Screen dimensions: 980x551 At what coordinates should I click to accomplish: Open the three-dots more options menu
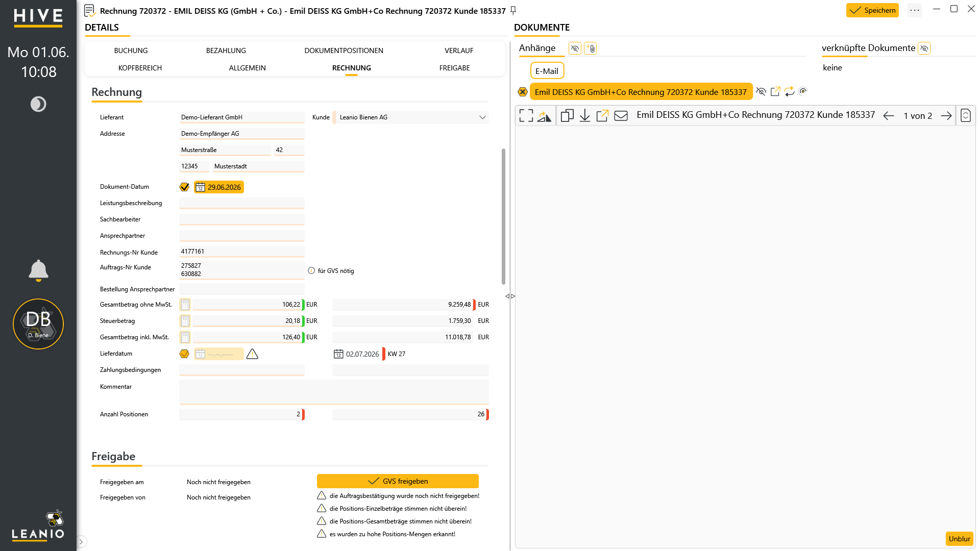[x=915, y=10]
